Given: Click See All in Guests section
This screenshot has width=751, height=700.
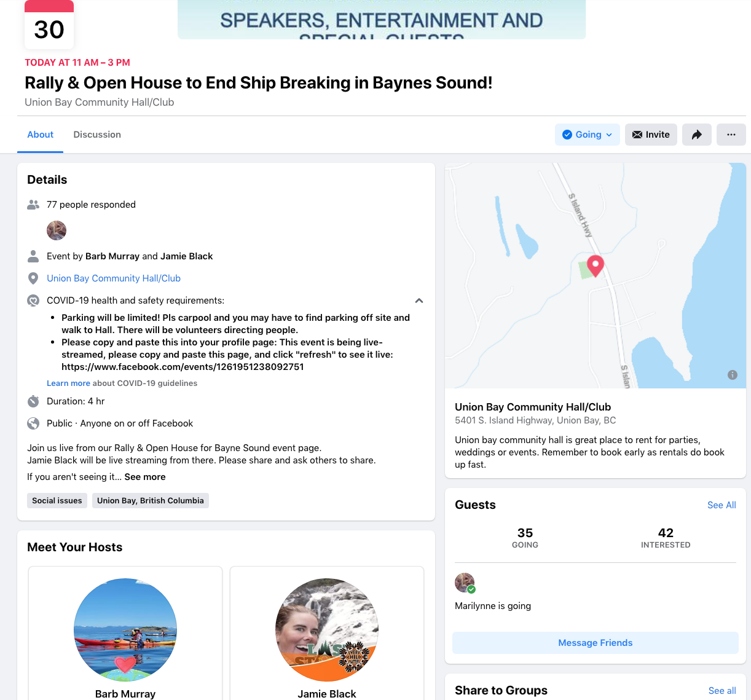Looking at the screenshot, I should [x=721, y=505].
